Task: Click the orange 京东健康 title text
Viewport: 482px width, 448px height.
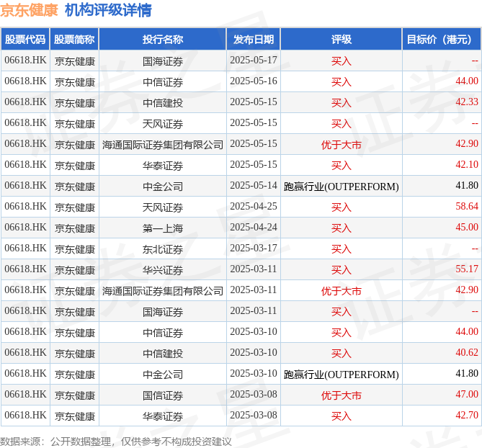Action: tap(29, 10)
